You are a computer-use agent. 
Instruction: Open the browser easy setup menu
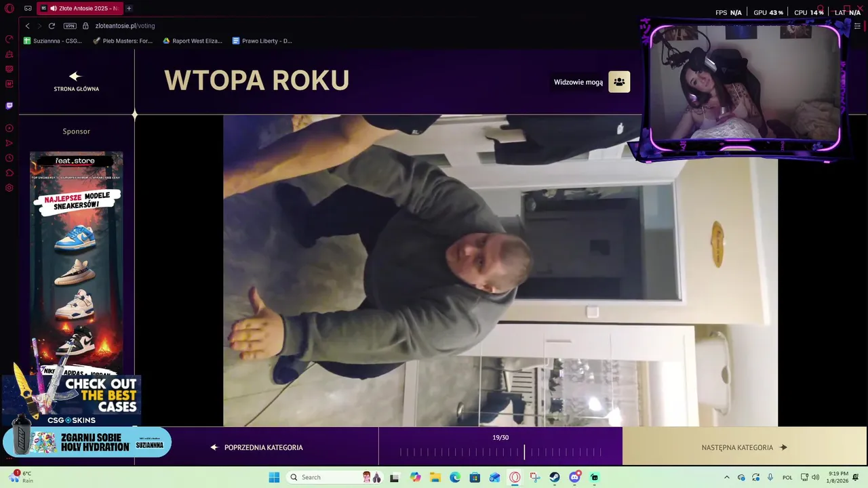[857, 26]
